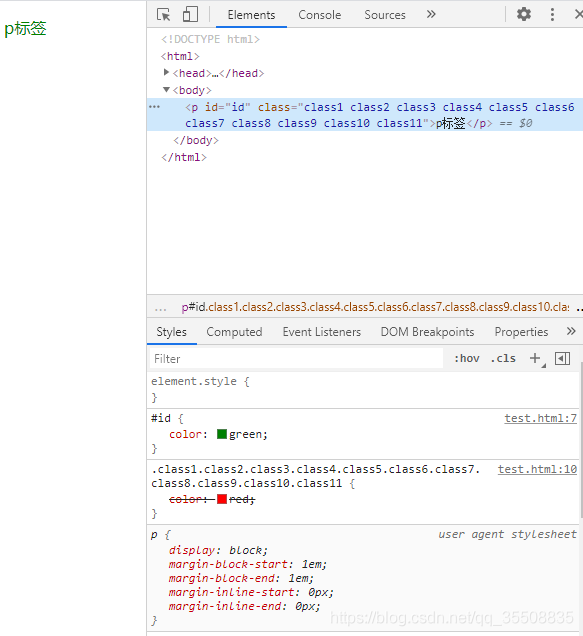Select the p#id breadcrumb item
This screenshot has height=636, width=583.
(x=375, y=307)
